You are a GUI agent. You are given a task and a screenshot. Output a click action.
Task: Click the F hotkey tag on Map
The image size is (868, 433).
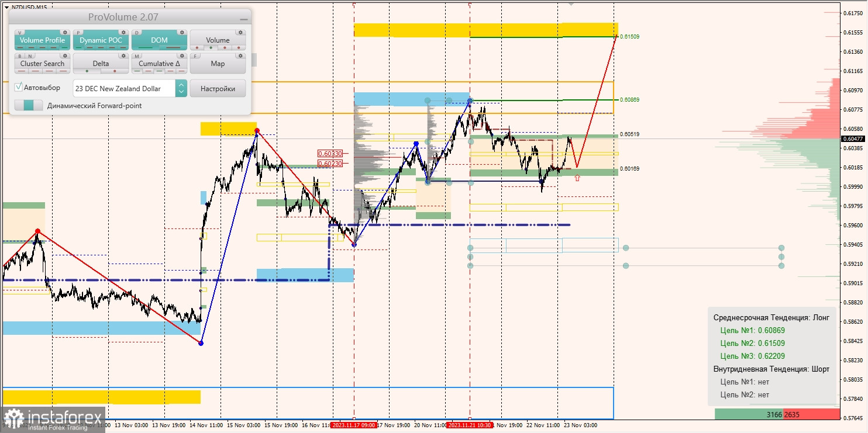(196, 56)
